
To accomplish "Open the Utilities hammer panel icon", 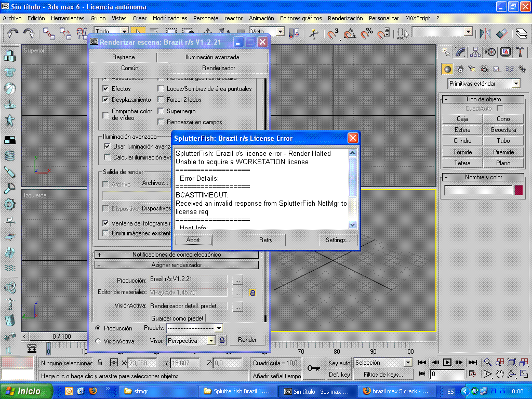I will click(x=520, y=52).
